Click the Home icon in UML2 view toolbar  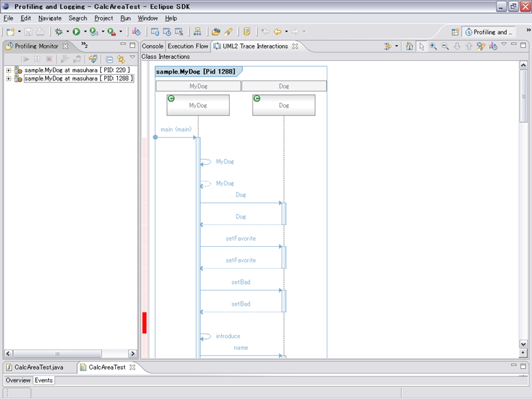[409, 46]
